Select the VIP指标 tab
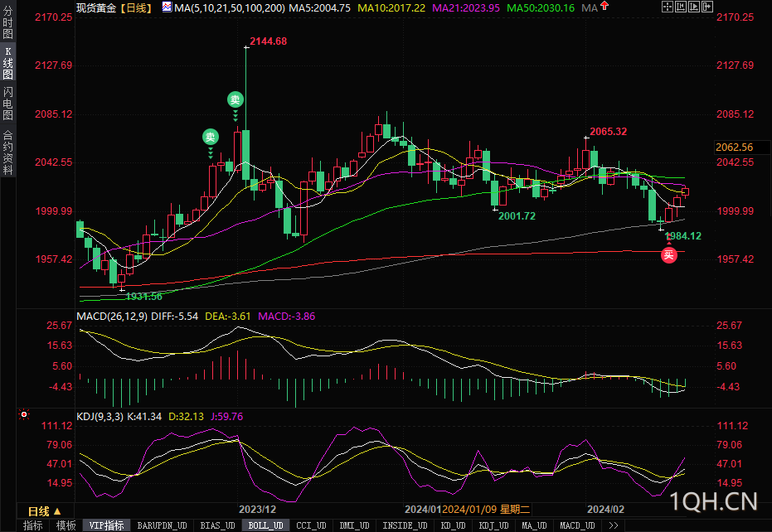 pyautogui.click(x=106, y=525)
